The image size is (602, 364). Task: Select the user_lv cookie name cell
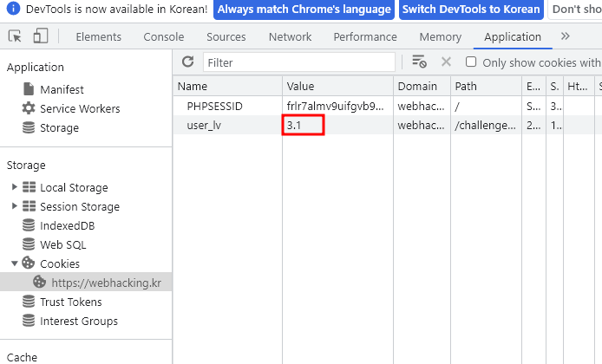click(x=227, y=125)
